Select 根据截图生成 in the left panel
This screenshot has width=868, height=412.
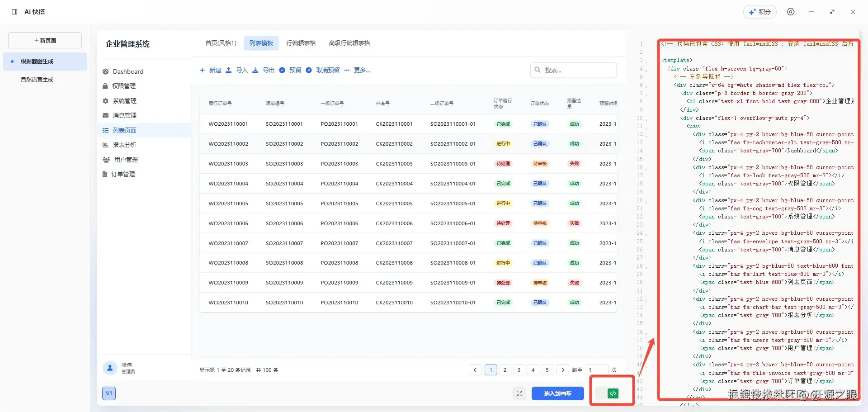[x=45, y=62]
